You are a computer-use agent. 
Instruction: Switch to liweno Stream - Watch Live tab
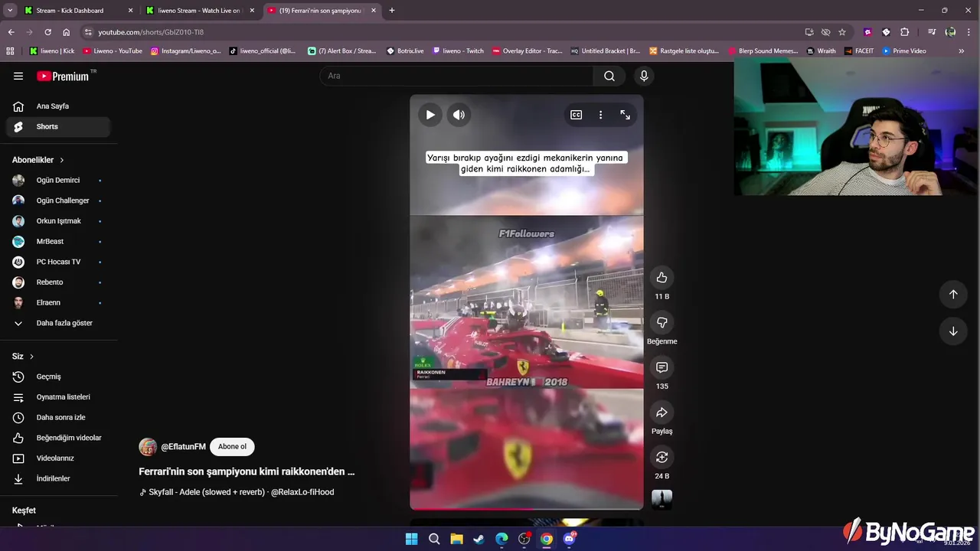pos(199,11)
